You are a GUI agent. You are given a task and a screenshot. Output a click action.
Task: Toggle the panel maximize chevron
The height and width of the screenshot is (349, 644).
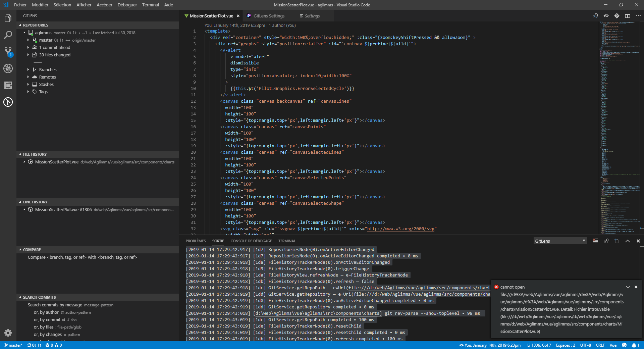tap(627, 241)
